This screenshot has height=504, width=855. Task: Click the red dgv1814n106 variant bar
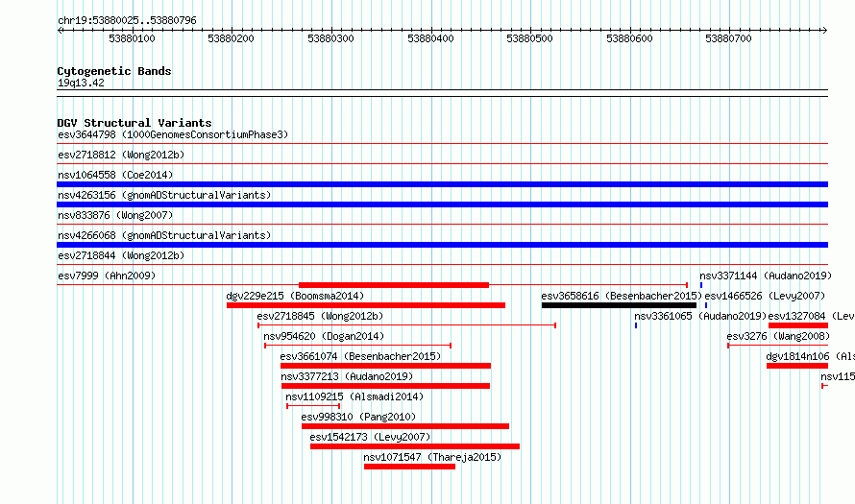click(x=797, y=366)
